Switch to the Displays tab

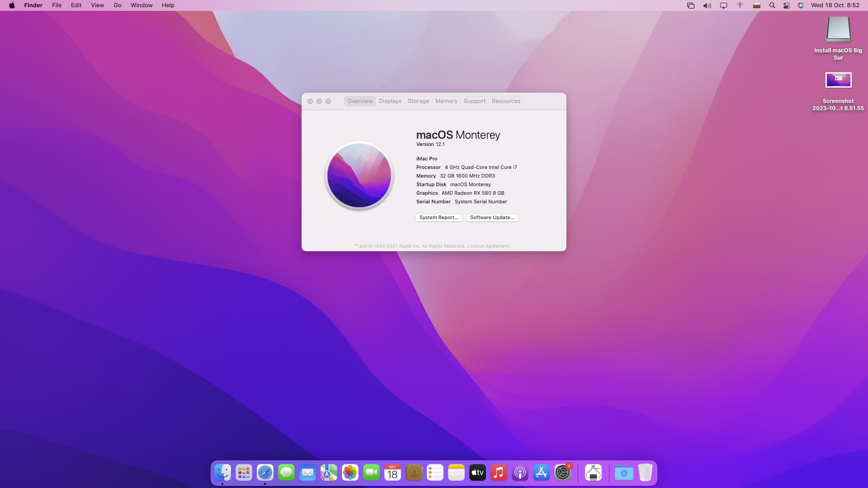click(390, 101)
